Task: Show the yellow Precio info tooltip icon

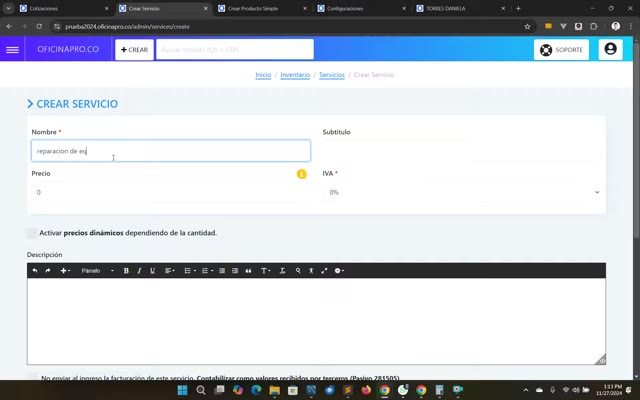Action: pos(301,174)
